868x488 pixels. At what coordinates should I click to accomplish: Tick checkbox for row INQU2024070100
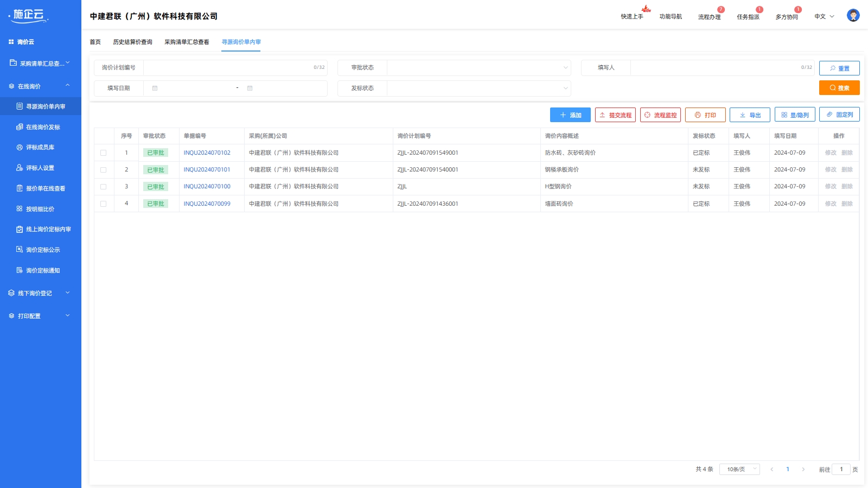point(103,187)
